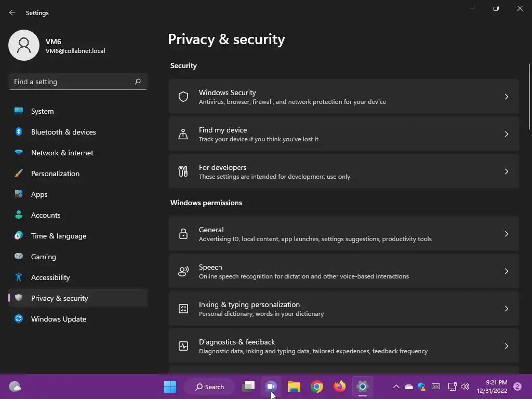Launch Google Chrome from the taskbar
Viewport: 532px width, 399px height.
316,387
